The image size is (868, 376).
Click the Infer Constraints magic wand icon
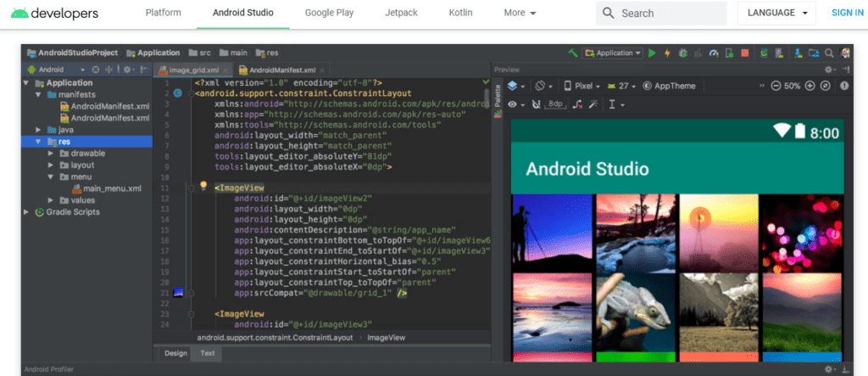pos(593,104)
